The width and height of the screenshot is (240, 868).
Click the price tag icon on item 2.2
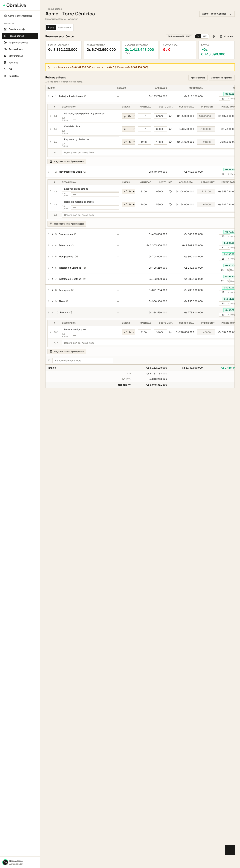click(x=170, y=204)
